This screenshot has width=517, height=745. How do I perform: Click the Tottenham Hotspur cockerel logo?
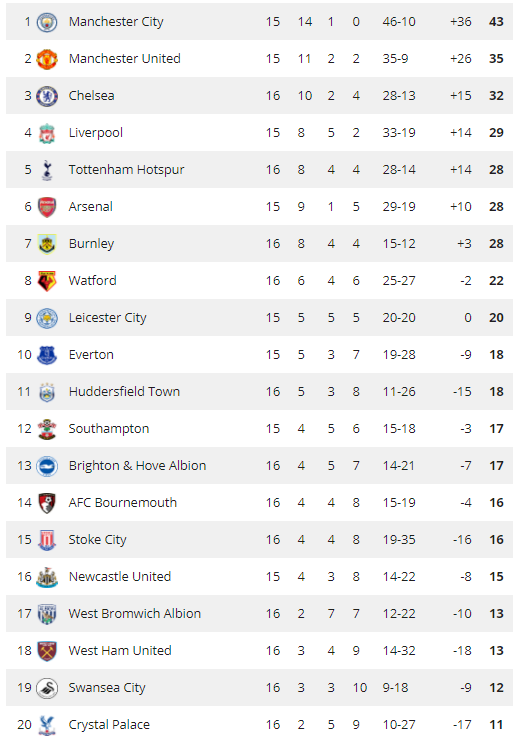click(47, 170)
